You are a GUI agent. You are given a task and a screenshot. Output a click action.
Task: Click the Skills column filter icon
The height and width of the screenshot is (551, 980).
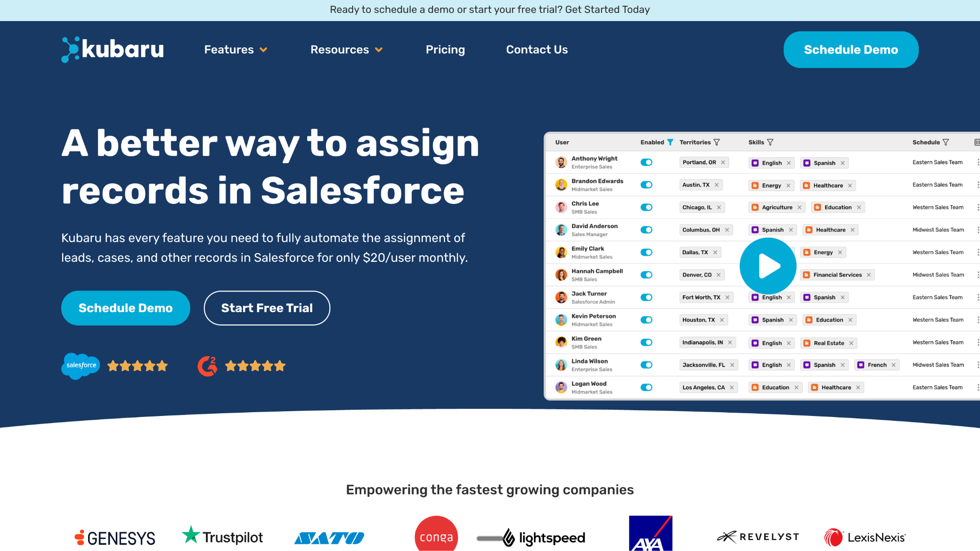(770, 142)
